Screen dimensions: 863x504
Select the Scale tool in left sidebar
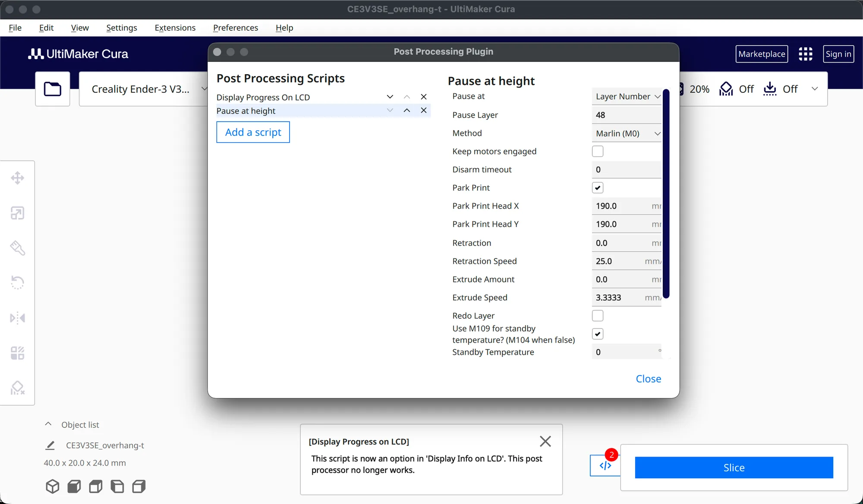click(x=17, y=213)
